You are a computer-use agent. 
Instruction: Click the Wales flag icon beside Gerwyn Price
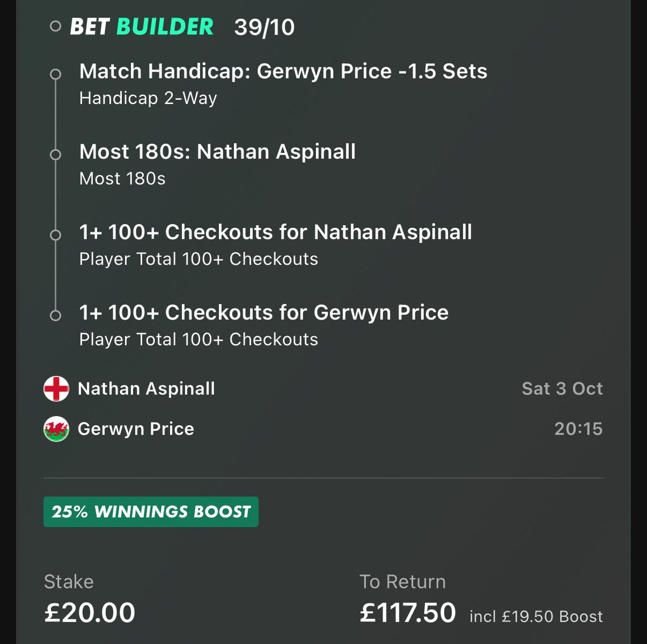coord(56,429)
